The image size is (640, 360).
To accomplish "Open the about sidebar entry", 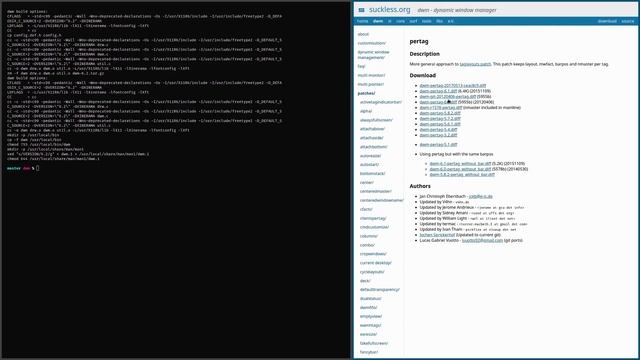I will click(x=363, y=34).
